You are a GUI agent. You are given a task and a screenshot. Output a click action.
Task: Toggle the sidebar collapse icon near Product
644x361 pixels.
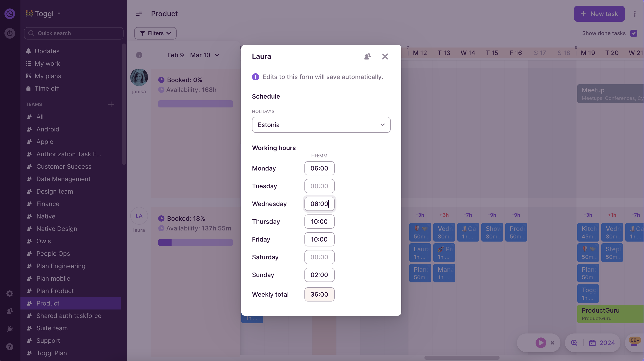tap(139, 14)
